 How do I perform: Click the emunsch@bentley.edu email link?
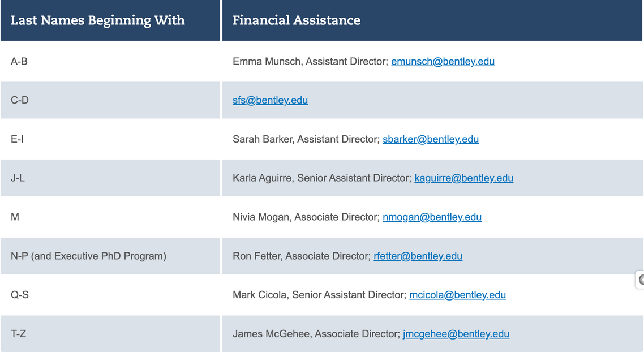point(443,61)
